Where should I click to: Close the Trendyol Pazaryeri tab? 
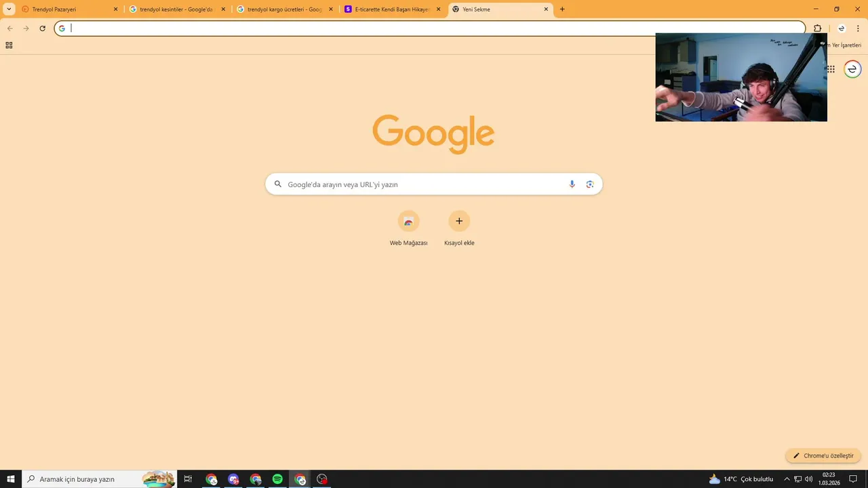click(115, 9)
